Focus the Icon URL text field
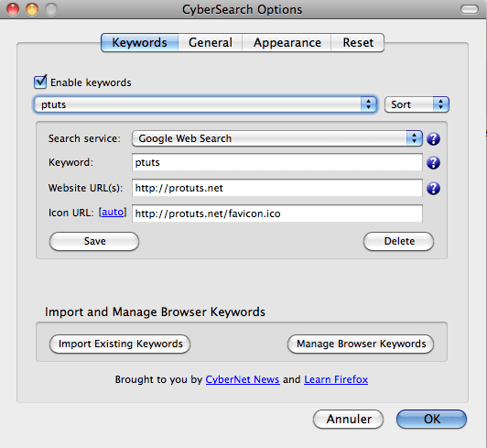 coord(277,213)
